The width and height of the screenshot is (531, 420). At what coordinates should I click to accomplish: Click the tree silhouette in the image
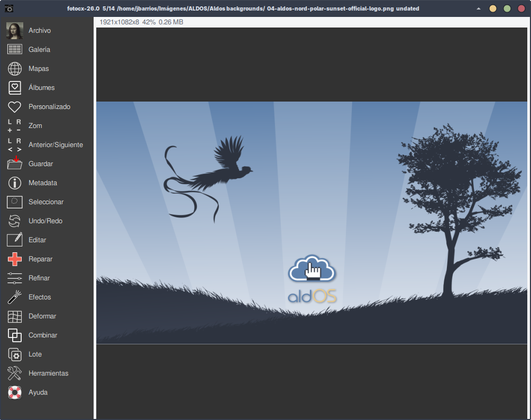pos(459,211)
